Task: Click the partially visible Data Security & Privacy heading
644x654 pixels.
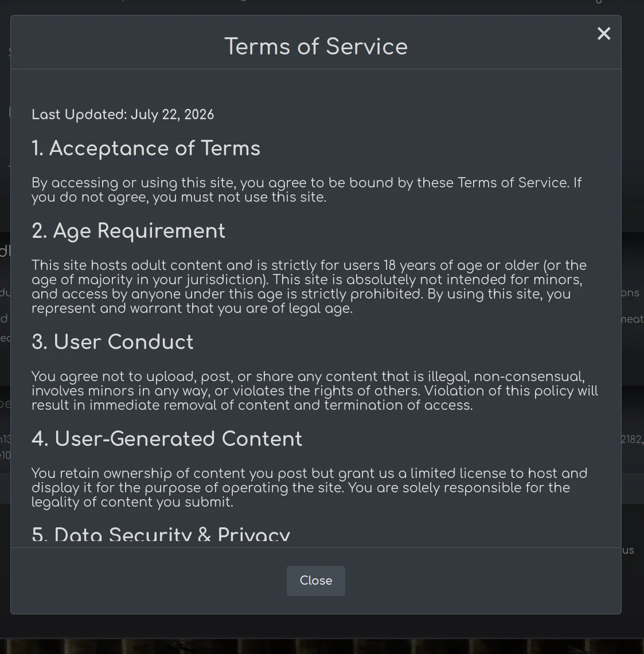Action: point(161,534)
